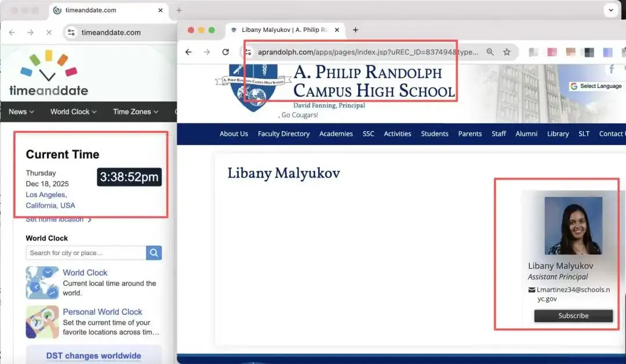Open the Personal World Clock thumbnail
The width and height of the screenshot is (626, 364).
click(x=42, y=322)
